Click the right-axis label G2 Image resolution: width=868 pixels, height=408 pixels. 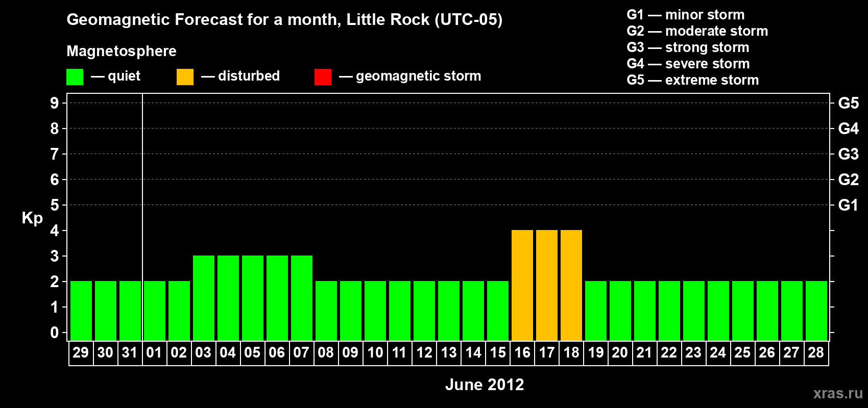pos(849,180)
